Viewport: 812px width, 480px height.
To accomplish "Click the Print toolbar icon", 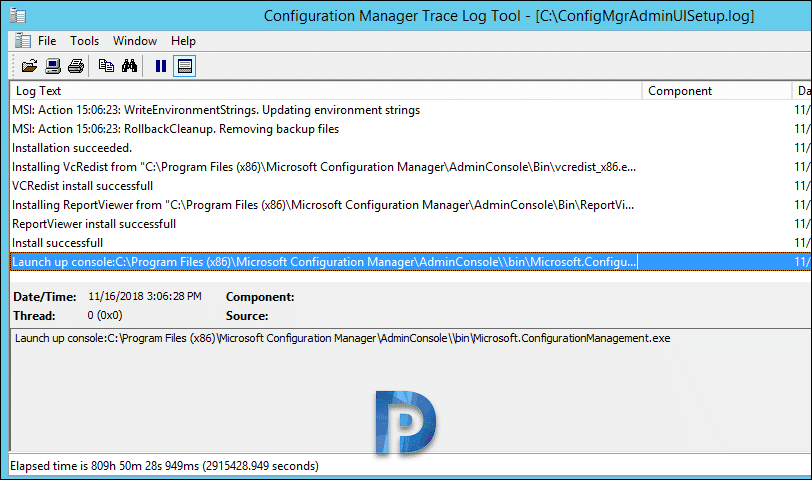I will 76,66.
